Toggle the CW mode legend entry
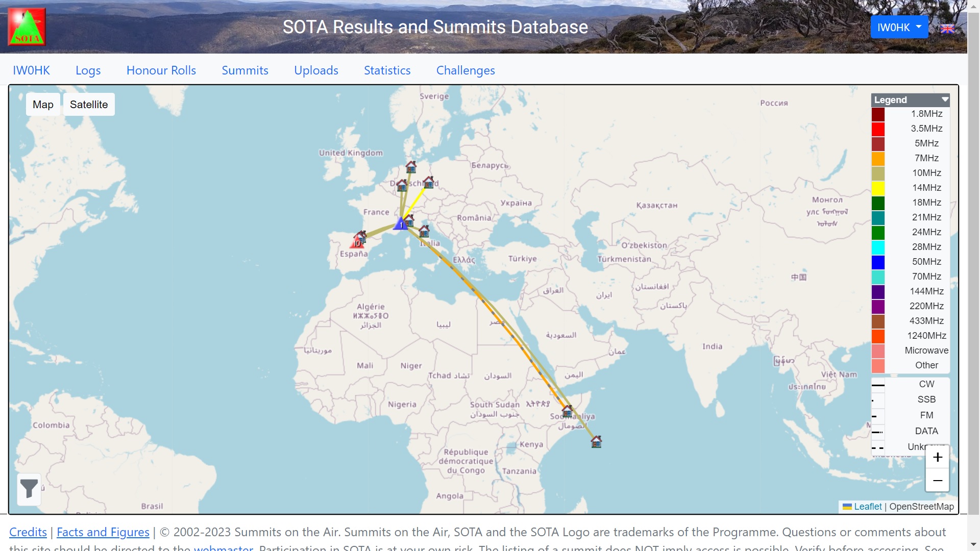Image resolution: width=980 pixels, height=551 pixels. tap(926, 384)
